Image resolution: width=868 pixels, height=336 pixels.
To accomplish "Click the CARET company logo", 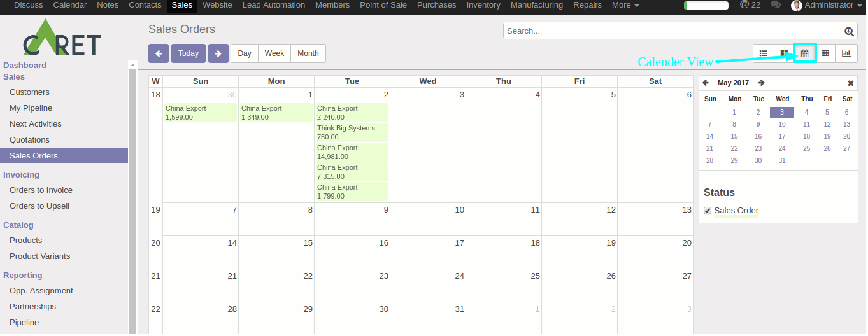I will coord(62,38).
